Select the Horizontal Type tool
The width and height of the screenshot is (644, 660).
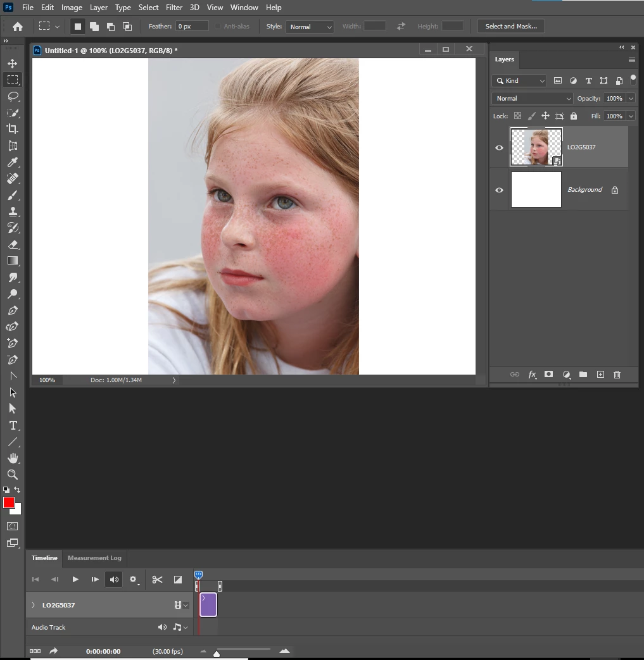point(13,425)
